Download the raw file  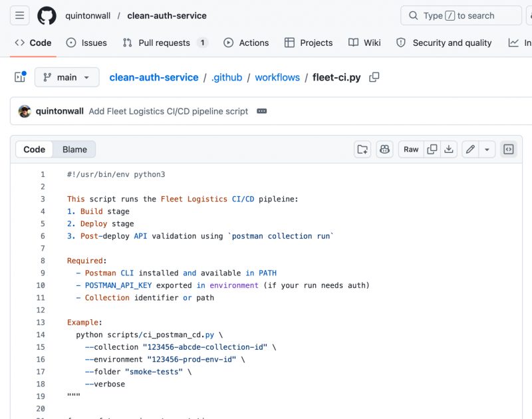(x=449, y=149)
